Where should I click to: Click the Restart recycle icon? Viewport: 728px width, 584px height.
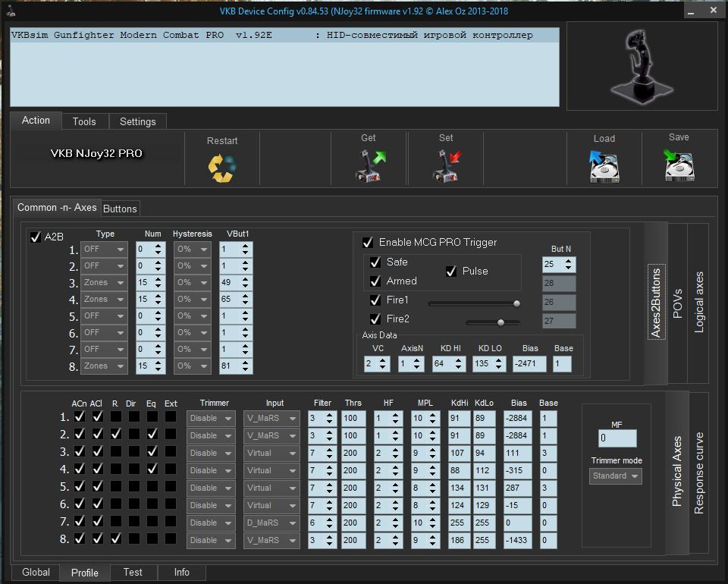(222, 166)
